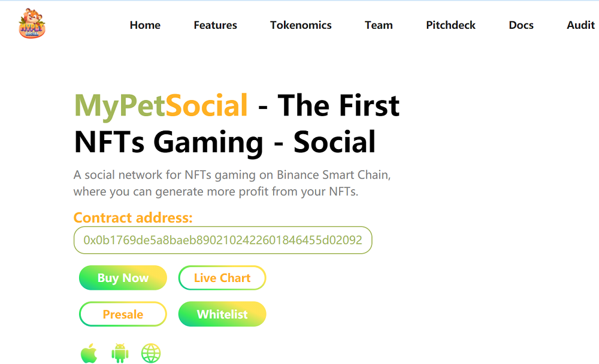Open the Features section
Screen dimensions: 599x364
pyautogui.click(x=215, y=25)
